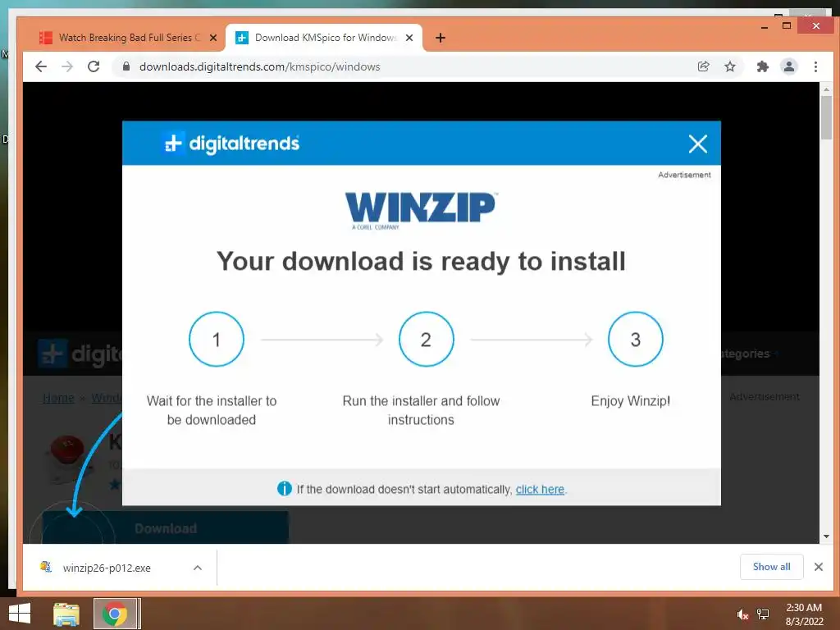Reload the current page
The width and height of the screenshot is (840, 630).
(x=94, y=66)
